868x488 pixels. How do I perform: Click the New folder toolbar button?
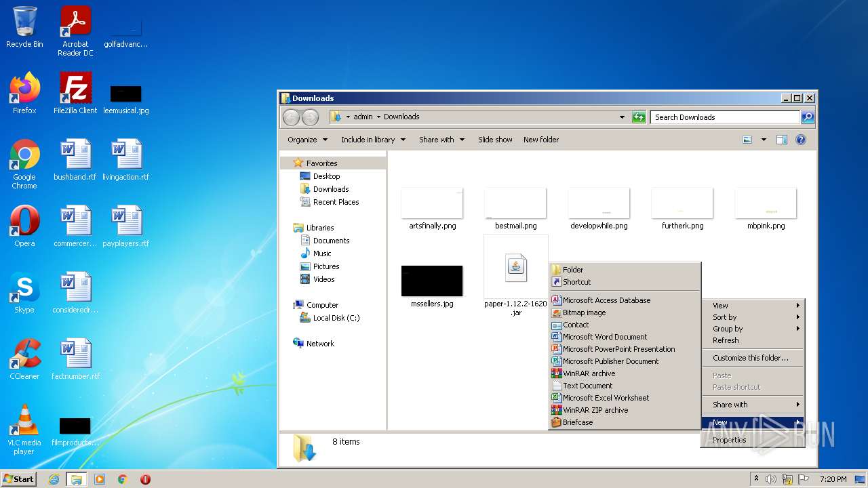click(541, 140)
